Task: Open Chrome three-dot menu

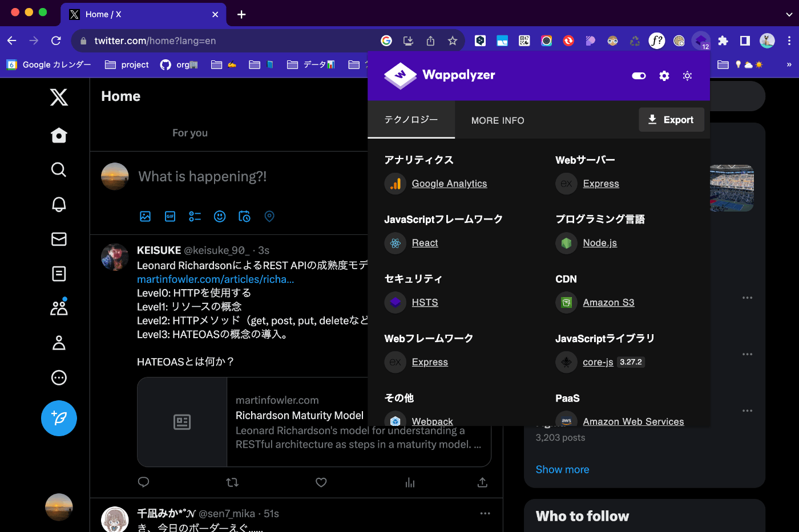Action: click(x=789, y=40)
